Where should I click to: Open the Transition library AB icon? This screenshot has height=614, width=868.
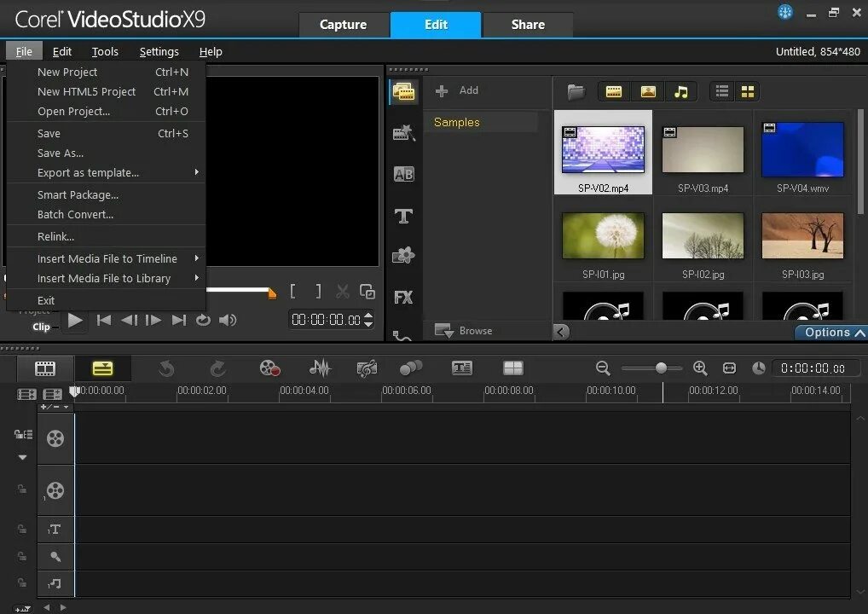point(403,175)
